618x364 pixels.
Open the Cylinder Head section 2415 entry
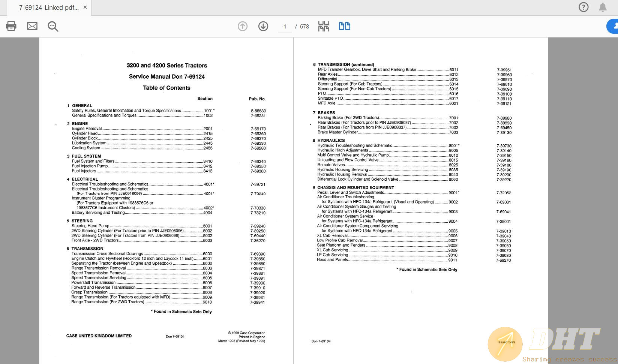click(x=85, y=133)
